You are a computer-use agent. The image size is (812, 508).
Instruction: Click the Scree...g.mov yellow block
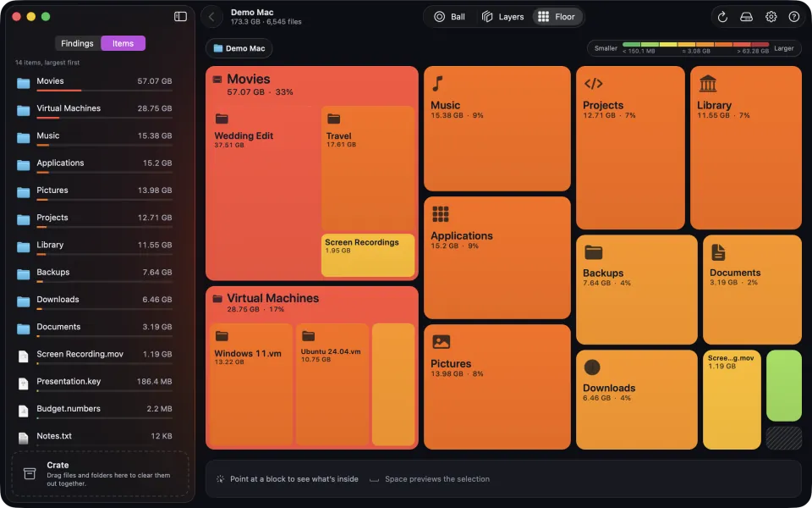pos(732,400)
